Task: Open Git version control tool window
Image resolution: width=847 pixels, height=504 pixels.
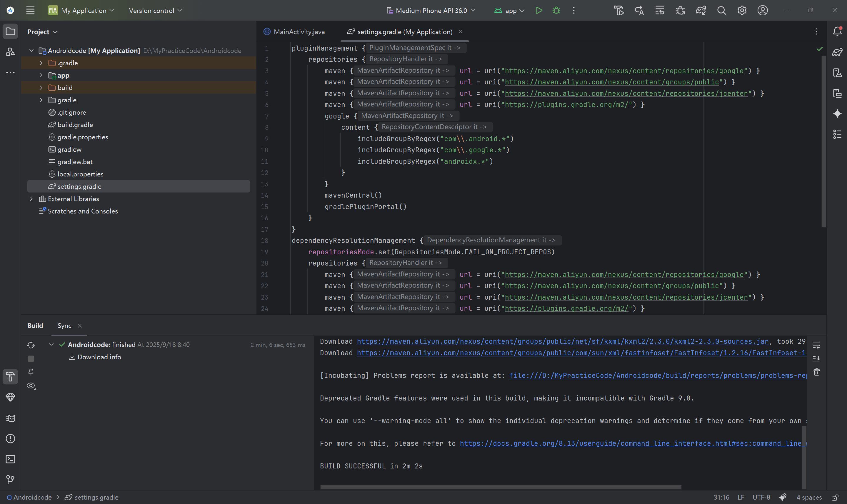Action: tap(11, 480)
